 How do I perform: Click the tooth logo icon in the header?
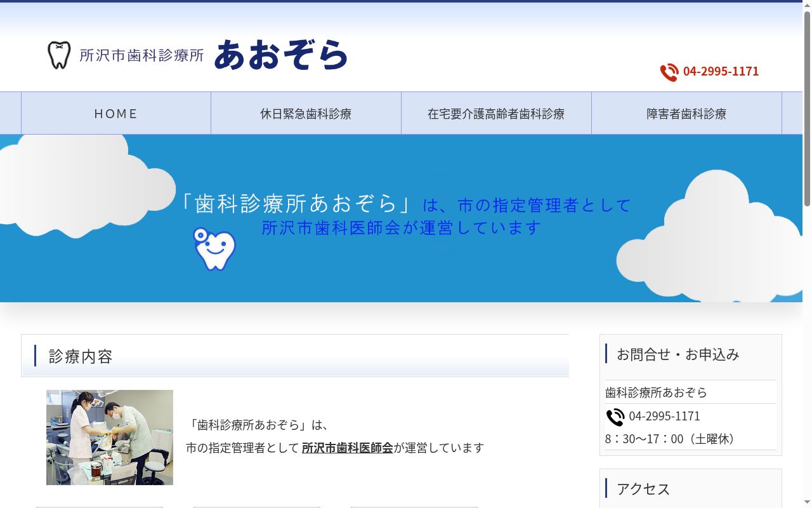(x=59, y=55)
